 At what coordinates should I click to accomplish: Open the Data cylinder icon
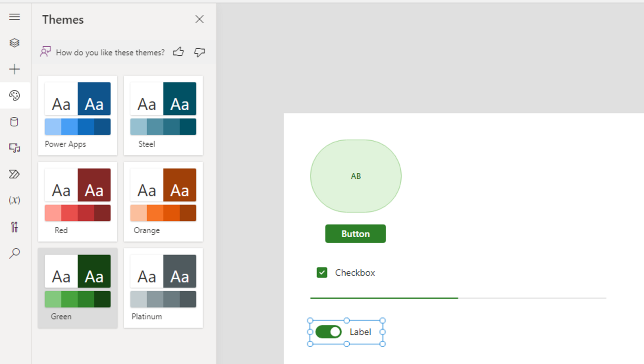coord(14,122)
